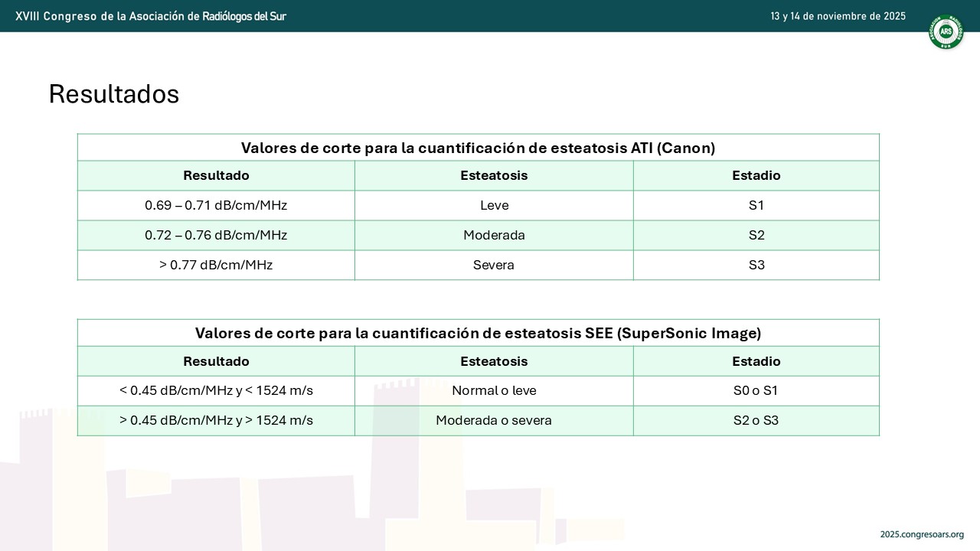The height and width of the screenshot is (551, 980).
Task: Click the < 0.45 dB/cm/MHz y < 1524 m/s cell
Action: 216,390
